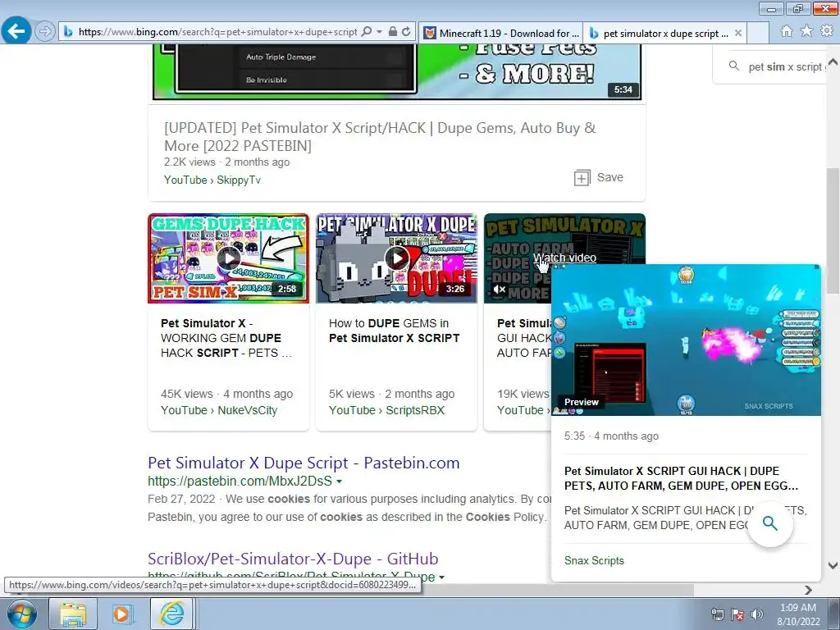The width and height of the screenshot is (840, 630).
Task: Click the 5K views · 2 months ago text
Action: (391, 394)
